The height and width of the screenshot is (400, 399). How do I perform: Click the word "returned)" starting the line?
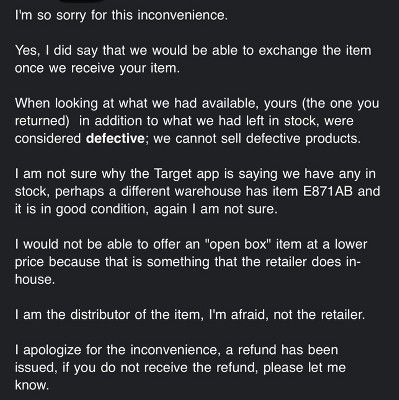coord(42,121)
